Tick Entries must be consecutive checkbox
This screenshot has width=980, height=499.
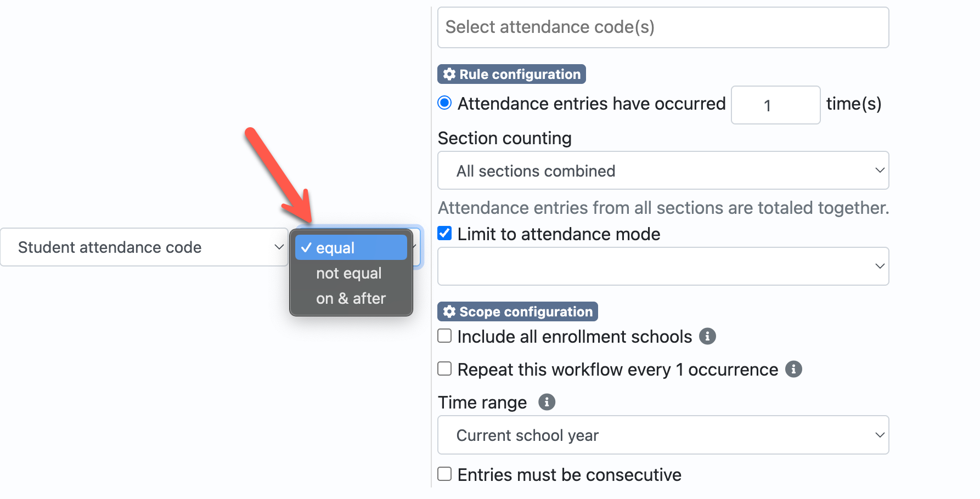click(x=444, y=474)
